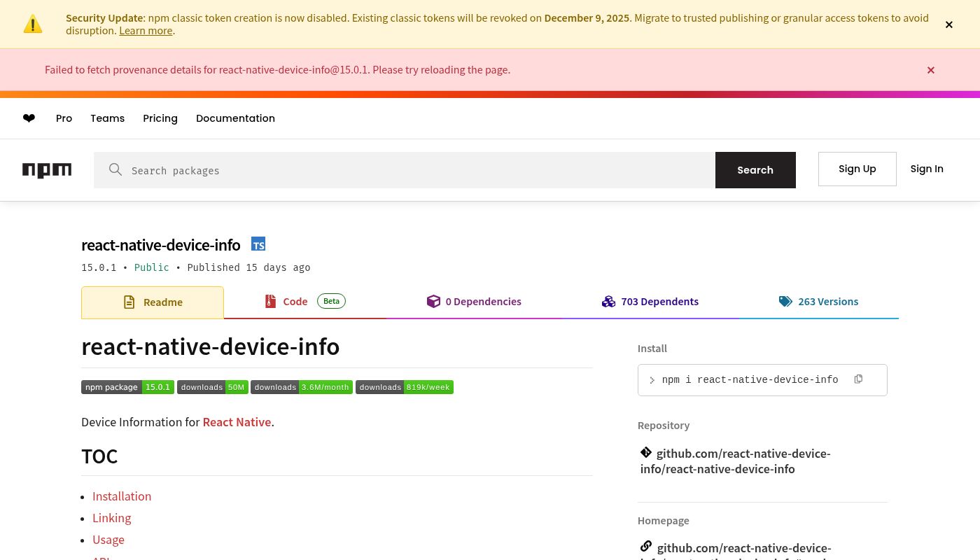The image size is (980, 560).
Task: Click the TypeScript TS badge icon
Action: [x=258, y=244]
